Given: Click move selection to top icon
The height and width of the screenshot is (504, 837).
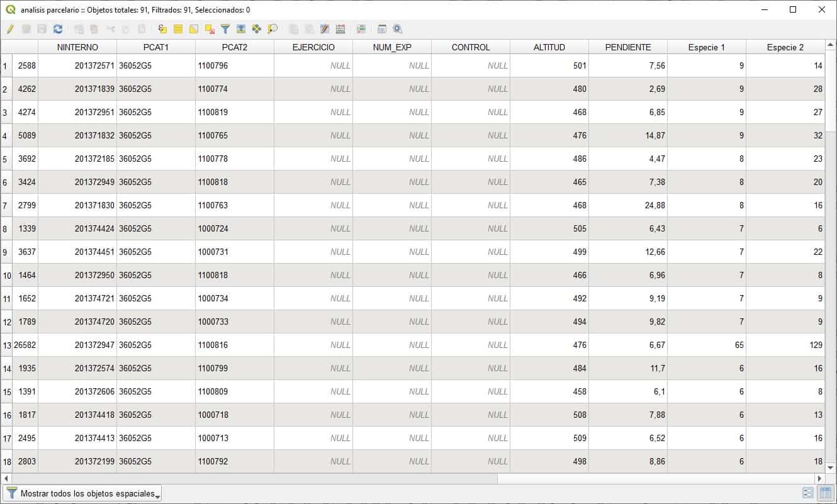Looking at the screenshot, I should pos(240,29).
